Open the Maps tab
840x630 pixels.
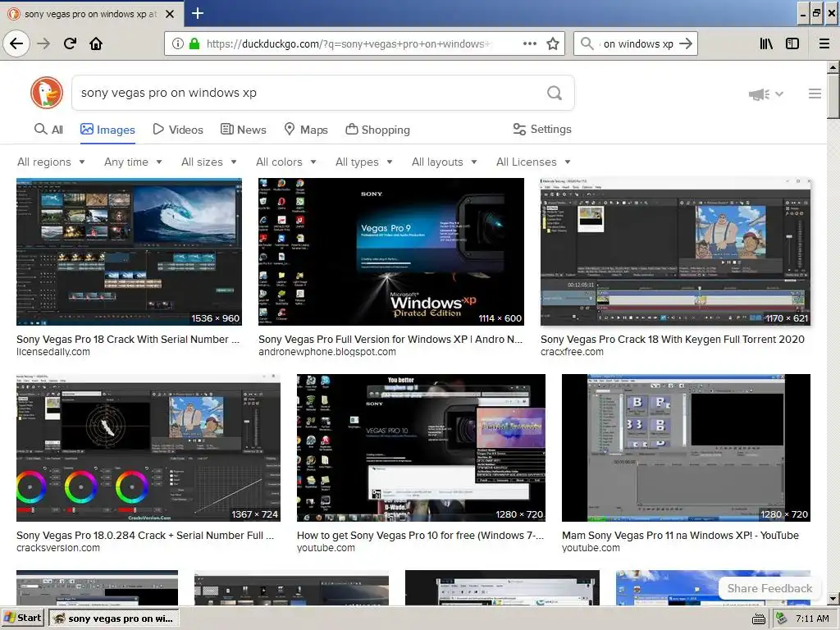click(306, 130)
